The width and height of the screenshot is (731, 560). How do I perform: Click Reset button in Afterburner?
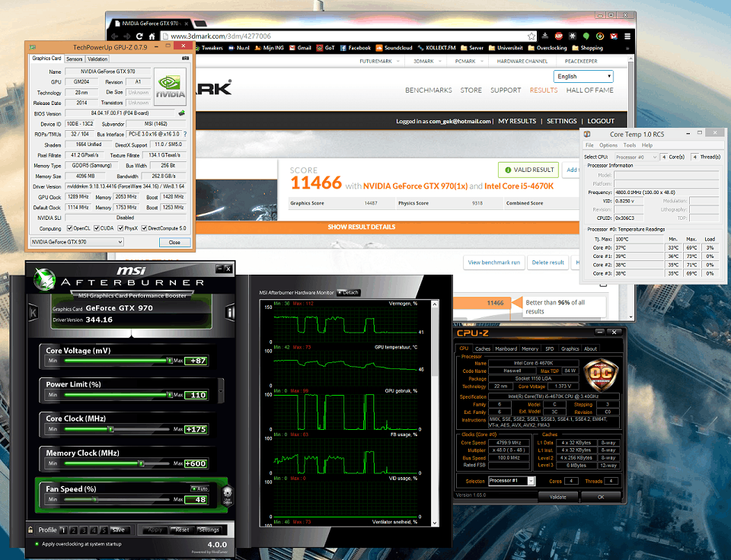click(x=182, y=530)
